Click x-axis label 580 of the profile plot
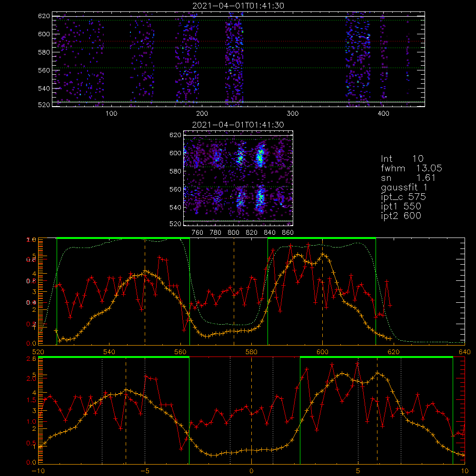Viewport: 476px width, 476px height. [x=251, y=352]
